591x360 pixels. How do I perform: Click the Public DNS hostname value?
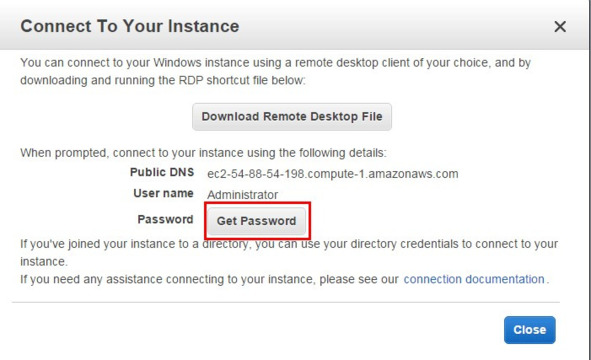pyautogui.click(x=332, y=174)
